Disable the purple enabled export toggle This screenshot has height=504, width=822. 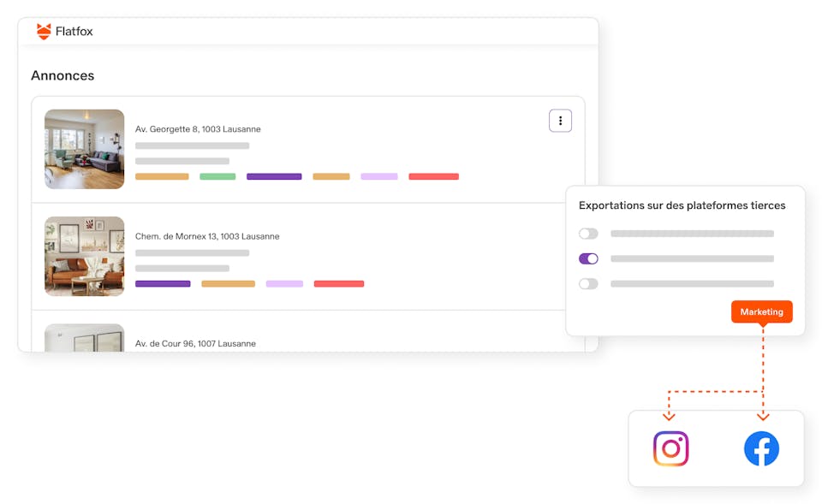coord(588,258)
